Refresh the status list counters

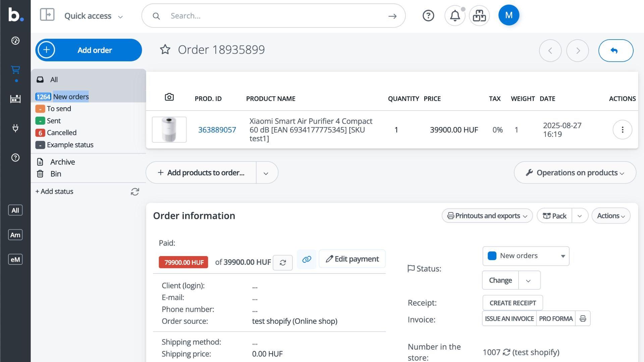135,192
